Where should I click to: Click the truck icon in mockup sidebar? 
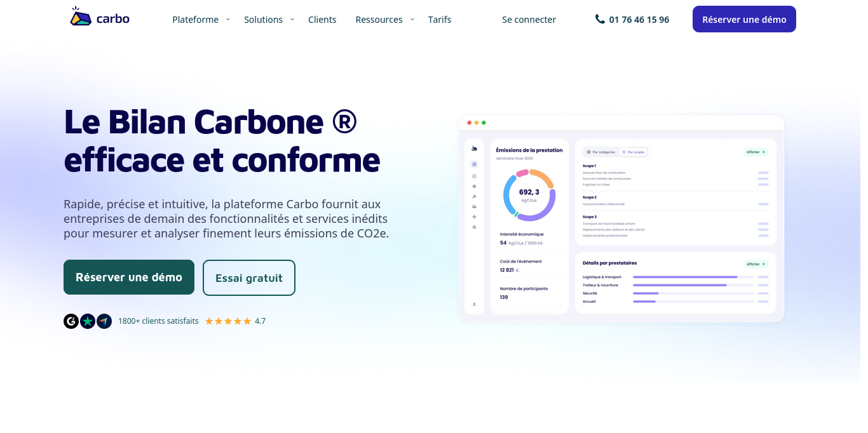[x=474, y=207]
